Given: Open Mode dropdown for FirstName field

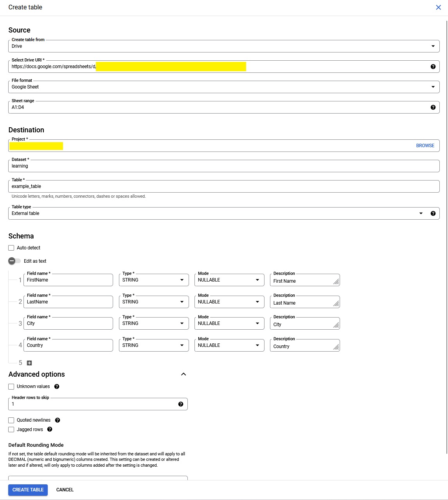Looking at the screenshot, I should coord(229,280).
